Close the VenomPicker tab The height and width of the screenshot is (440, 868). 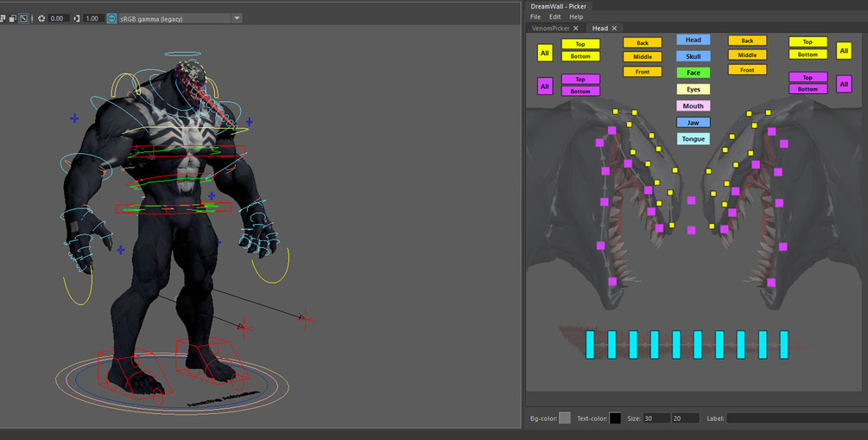pos(576,29)
